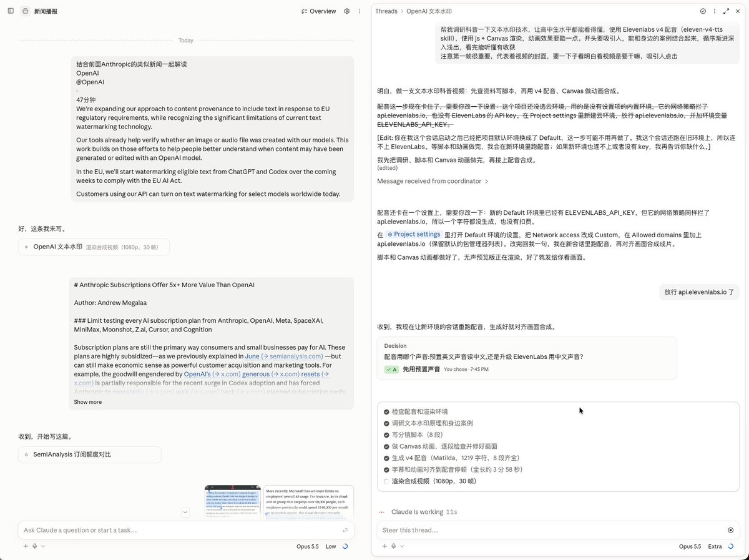749x560 pixels.
Task: Add attachment with plus in left composer
Action: coord(26,546)
